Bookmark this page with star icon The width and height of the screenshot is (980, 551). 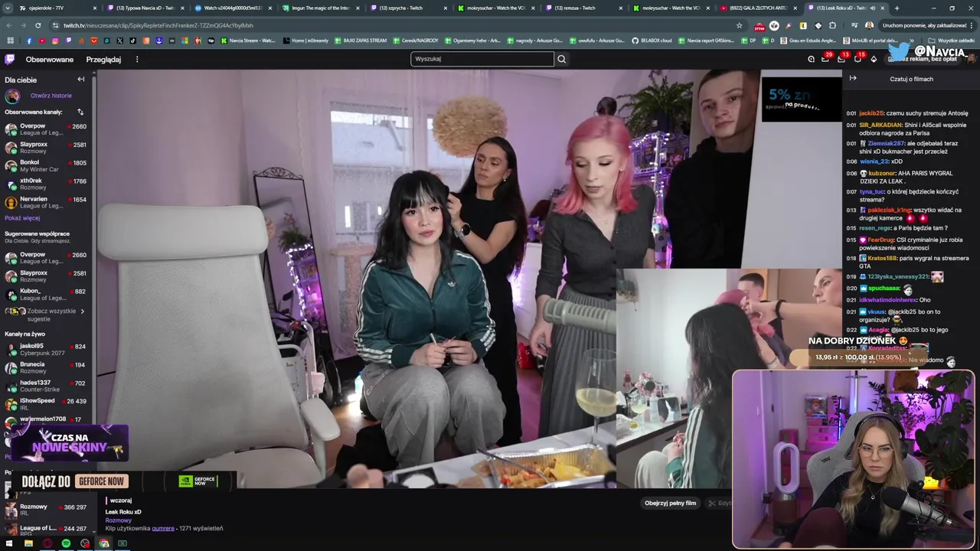pos(740,25)
